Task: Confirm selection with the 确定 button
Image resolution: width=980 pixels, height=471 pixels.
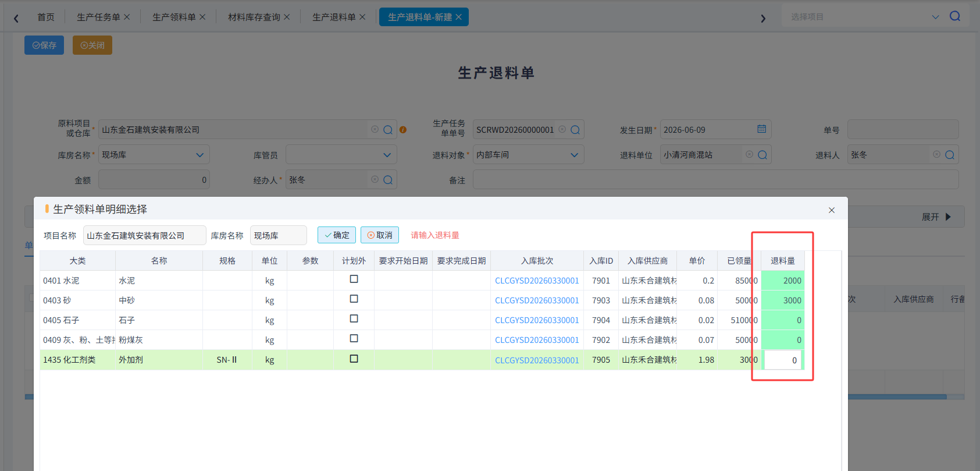Action: click(337, 235)
